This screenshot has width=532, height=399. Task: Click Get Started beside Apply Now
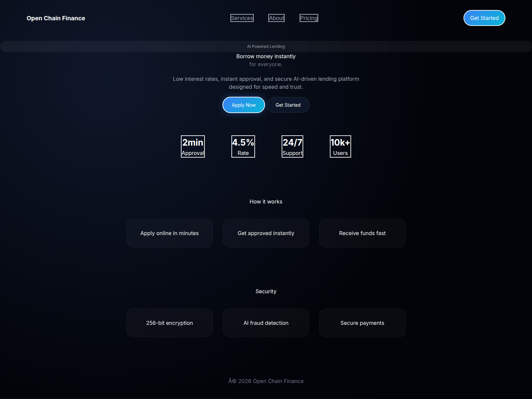click(288, 105)
